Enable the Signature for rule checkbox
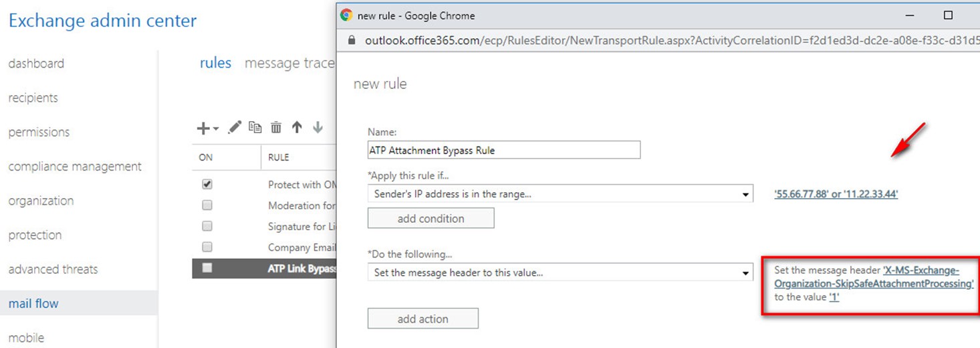The width and height of the screenshot is (980, 348). point(207,226)
